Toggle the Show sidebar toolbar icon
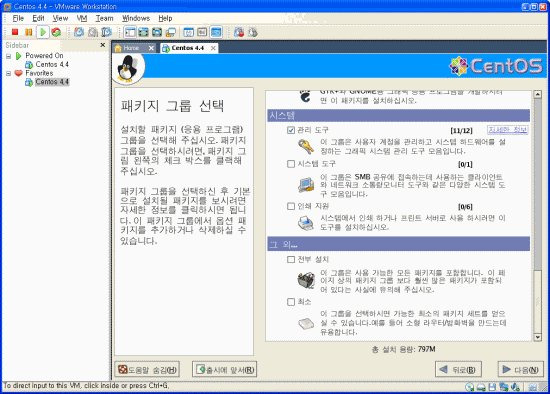The width and height of the screenshot is (550, 394). tap(130, 32)
